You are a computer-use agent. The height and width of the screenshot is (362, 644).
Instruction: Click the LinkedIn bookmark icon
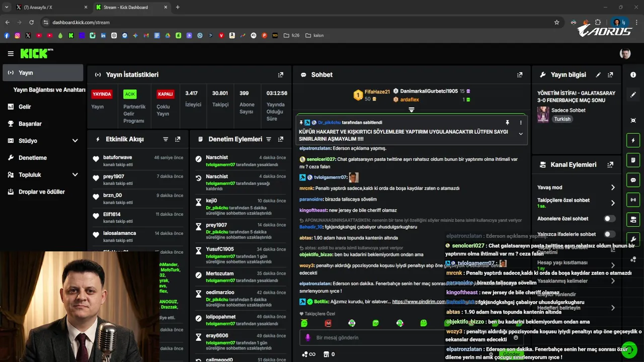coord(103,36)
